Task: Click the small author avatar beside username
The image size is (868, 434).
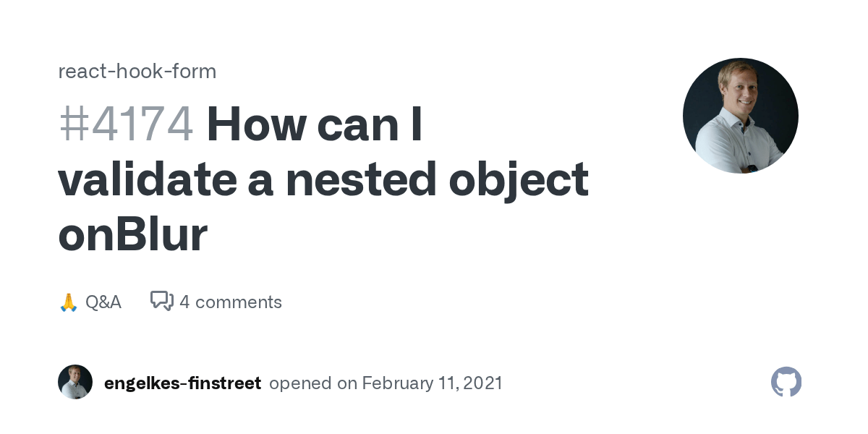Action: pos(75,382)
